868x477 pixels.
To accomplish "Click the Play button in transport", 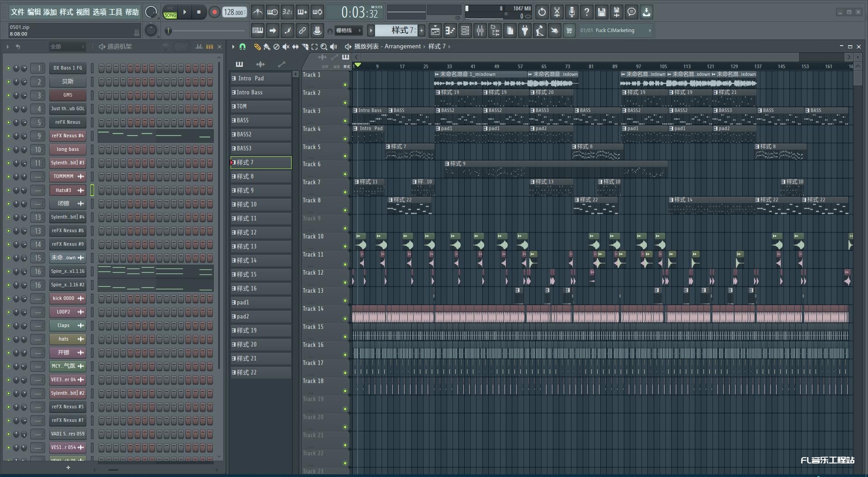I will 184,12.
